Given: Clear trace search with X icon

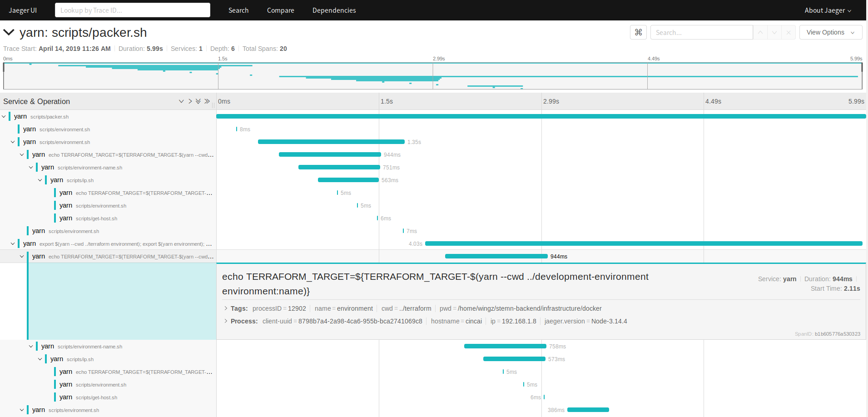Looking at the screenshot, I should click(789, 32).
